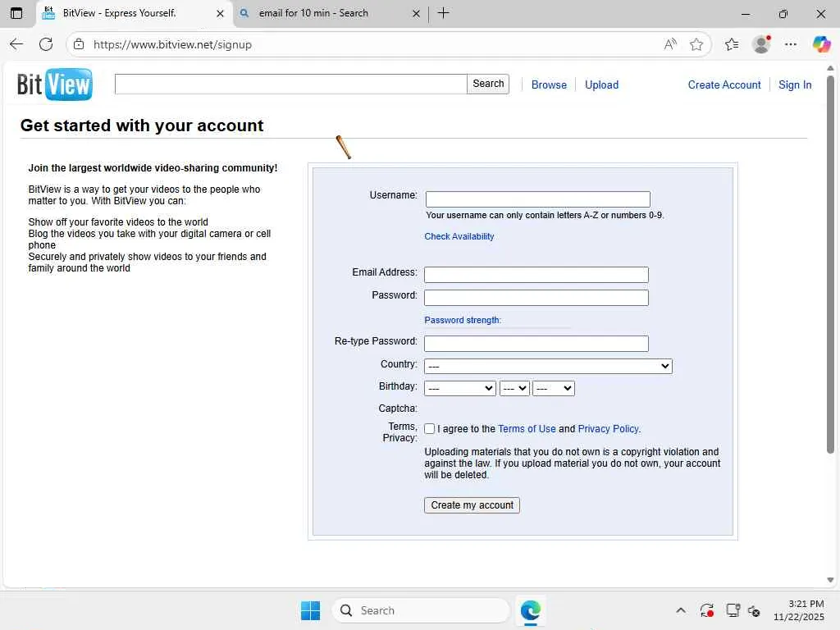Click the taskbar Search box
Viewport: 840px width, 630px height.
coord(421,610)
